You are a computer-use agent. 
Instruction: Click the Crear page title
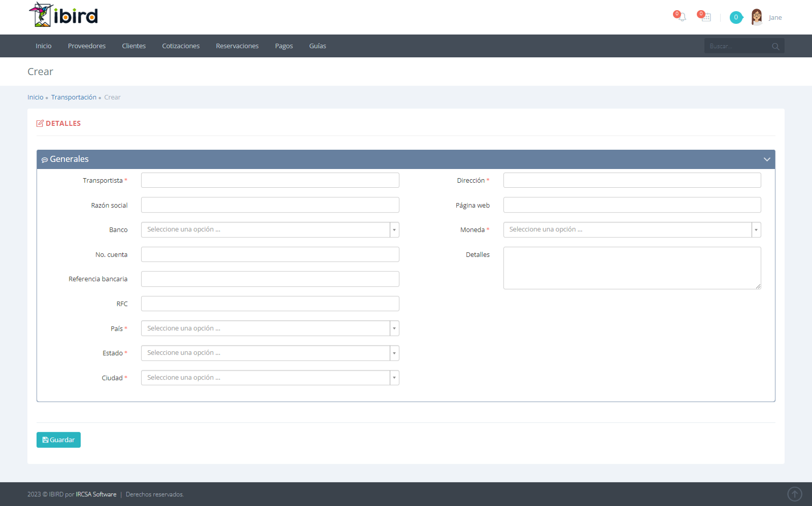click(x=40, y=72)
